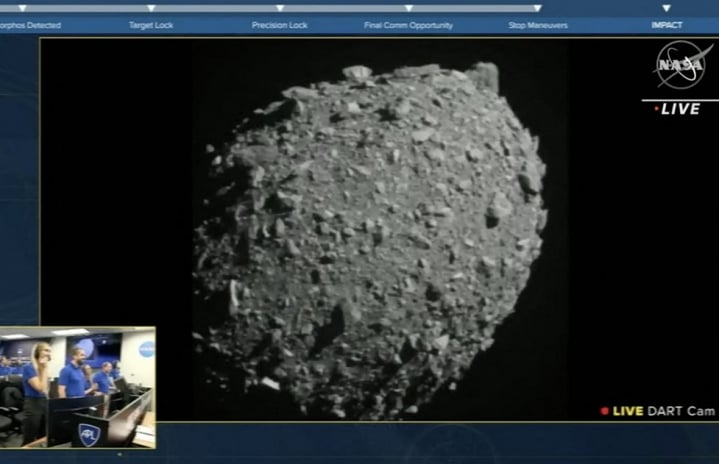Open the control room picture-in-picture feed

77,387
